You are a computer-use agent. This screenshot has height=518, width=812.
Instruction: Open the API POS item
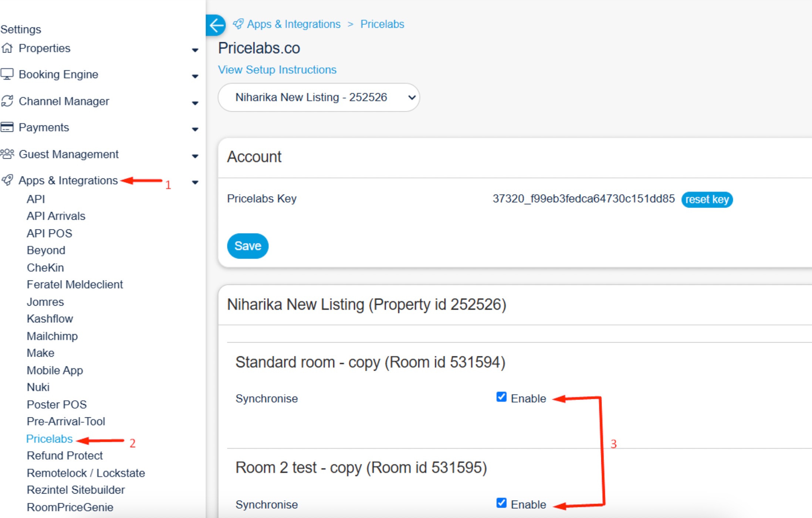50,233
